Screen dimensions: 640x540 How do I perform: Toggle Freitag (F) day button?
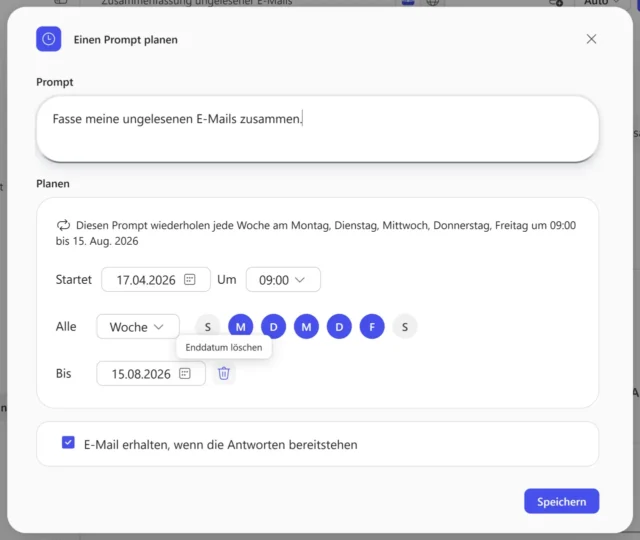click(x=372, y=327)
